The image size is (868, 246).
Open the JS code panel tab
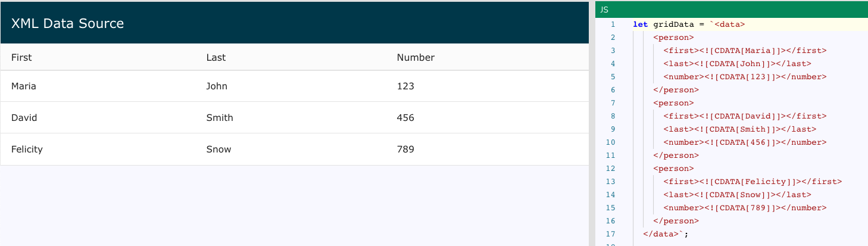coord(604,10)
